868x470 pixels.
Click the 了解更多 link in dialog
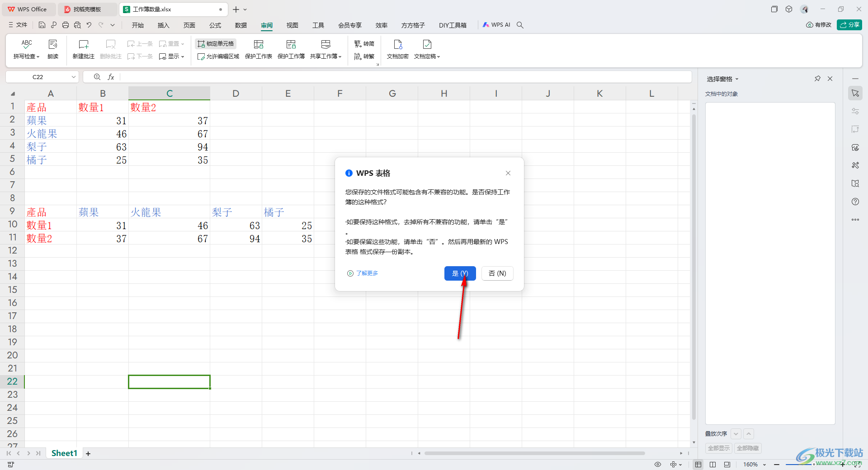point(363,273)
